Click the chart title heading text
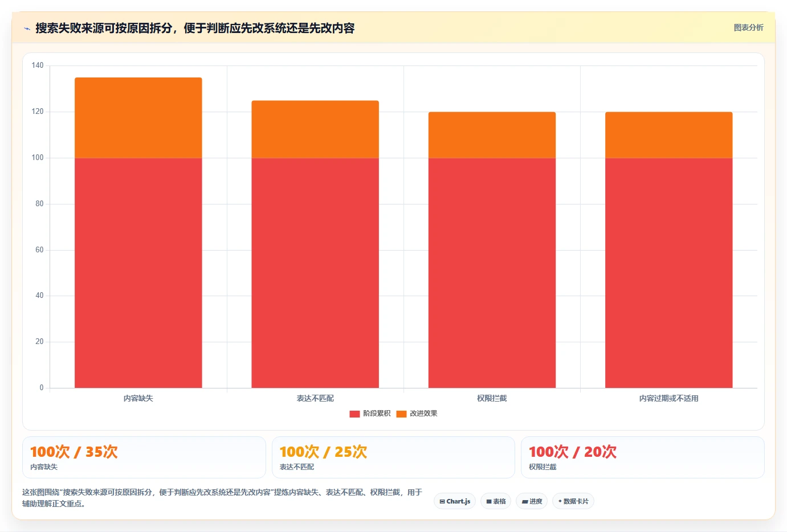The height and width of the screenshot is (532, 787). coord(195,28)
